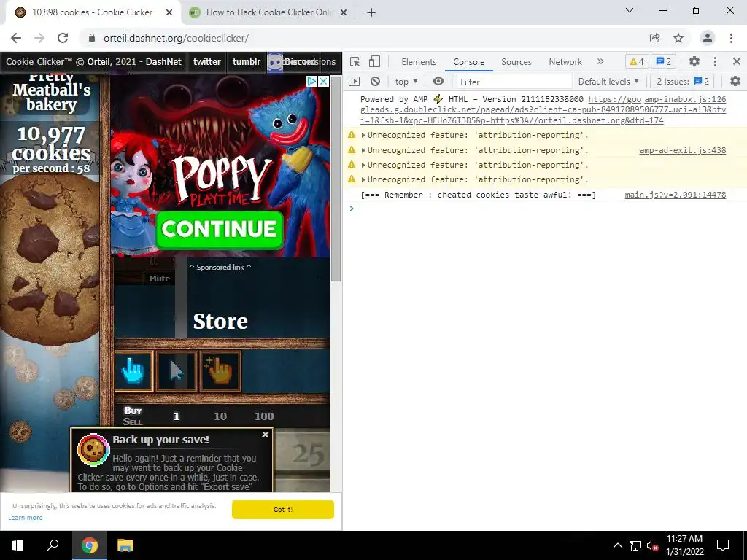Select buy quantity 10 in store
747x560 pixels.
click(220, 416)
